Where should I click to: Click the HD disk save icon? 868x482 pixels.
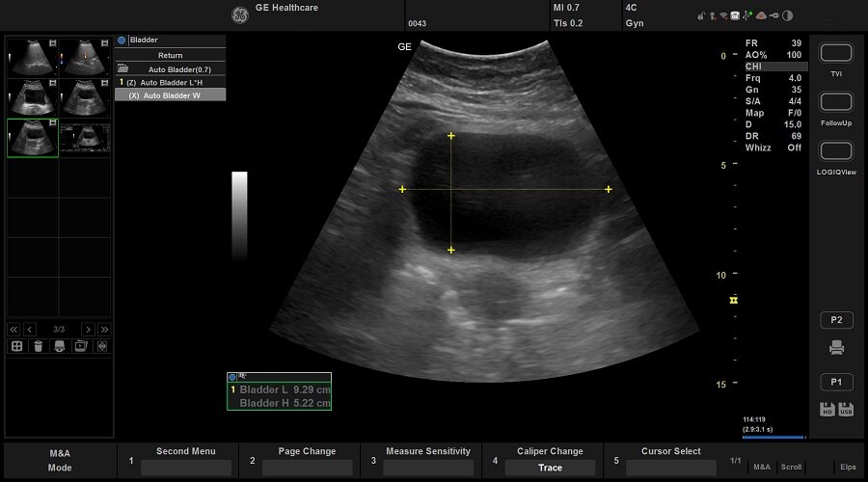(827, 409)
